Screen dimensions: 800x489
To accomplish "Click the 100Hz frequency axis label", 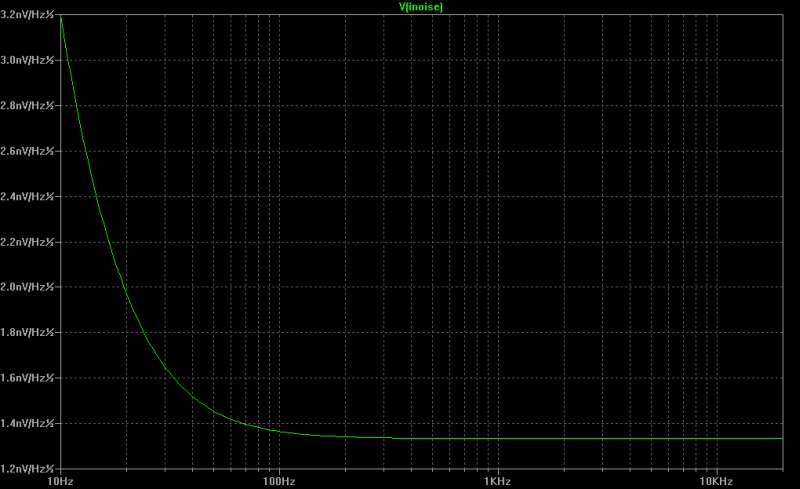I will pyautogui.click(x=279, y=481).
